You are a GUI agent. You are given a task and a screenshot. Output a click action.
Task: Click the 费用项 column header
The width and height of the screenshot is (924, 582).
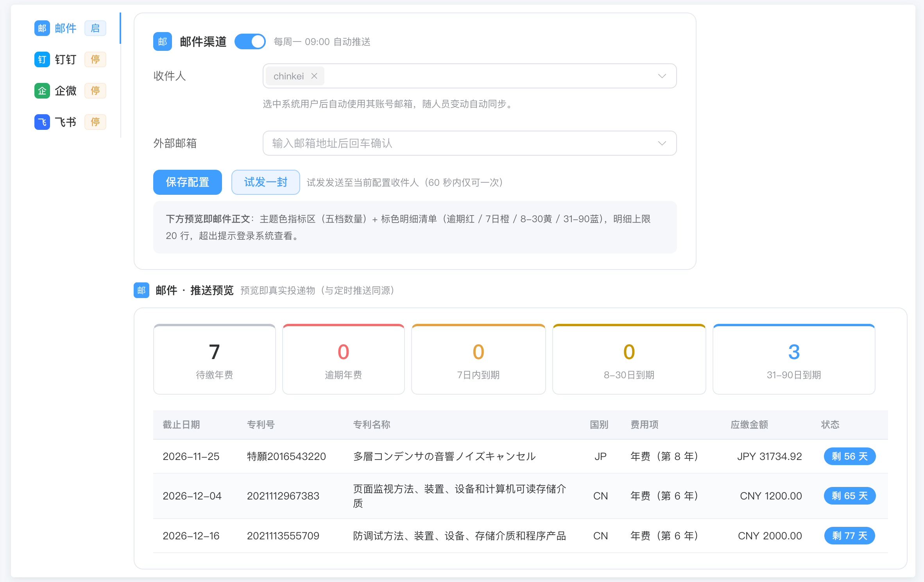coord(645,425)
